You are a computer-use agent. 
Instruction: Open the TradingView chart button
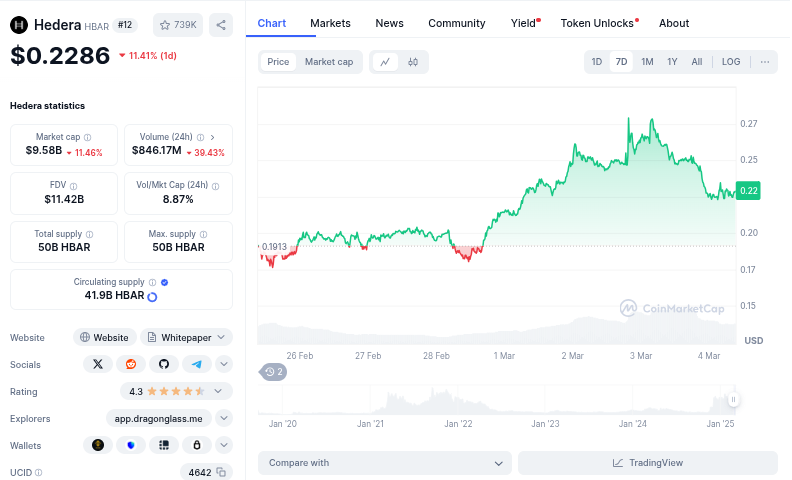click(648, 463)
